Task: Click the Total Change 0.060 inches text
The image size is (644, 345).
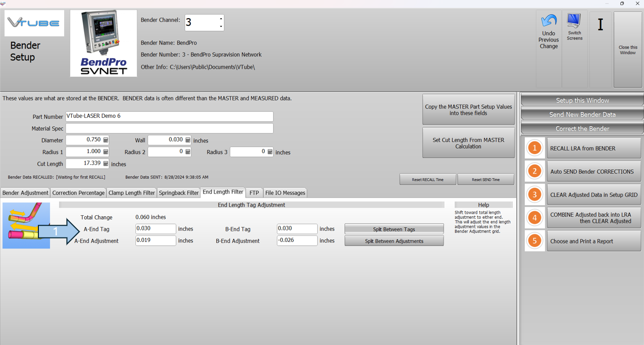Action: click(151, 217)
